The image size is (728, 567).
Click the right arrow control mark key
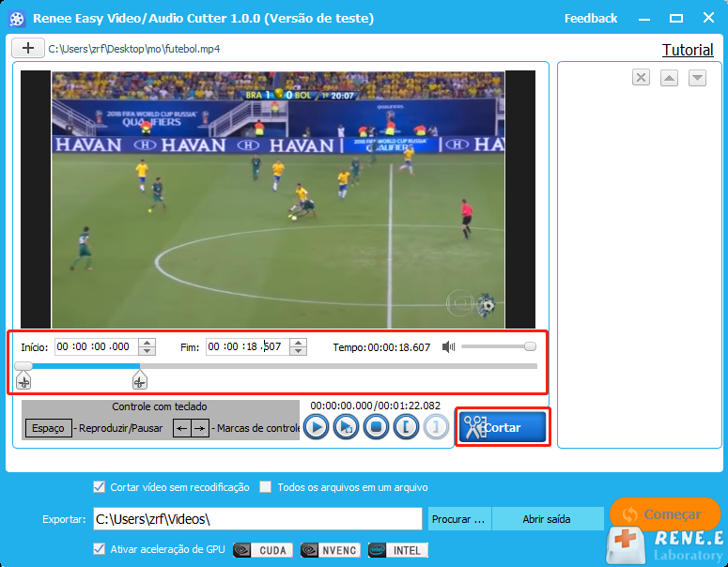200,428
